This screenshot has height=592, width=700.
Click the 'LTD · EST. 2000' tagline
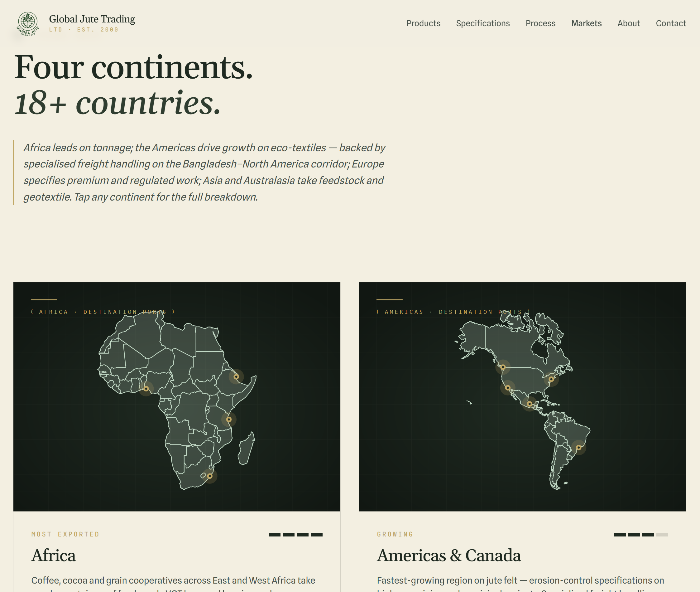click(84, 30)
